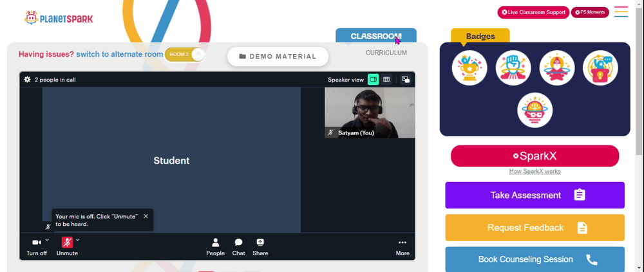Open the People panel

pyautogui.click(x=215, y=247)
